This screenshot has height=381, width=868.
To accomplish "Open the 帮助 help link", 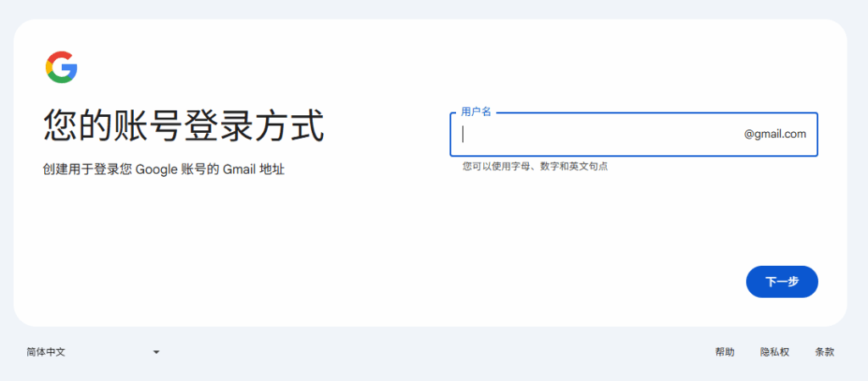I will tap(725, 351).
